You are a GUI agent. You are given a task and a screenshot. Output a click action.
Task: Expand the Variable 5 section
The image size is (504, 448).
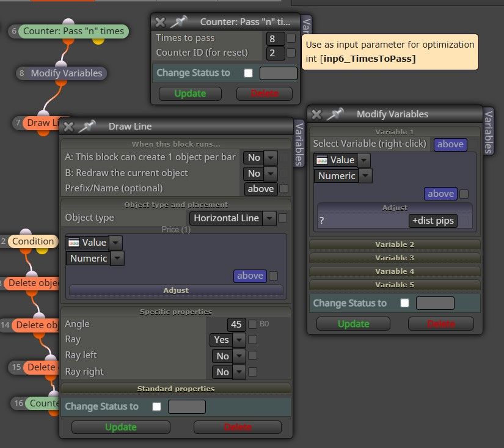(395, 285)
